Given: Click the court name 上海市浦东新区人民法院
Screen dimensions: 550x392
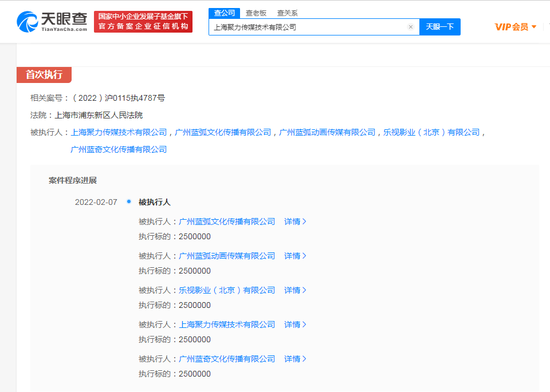Looking at the screenshot, I should click(x=99, y=115).
